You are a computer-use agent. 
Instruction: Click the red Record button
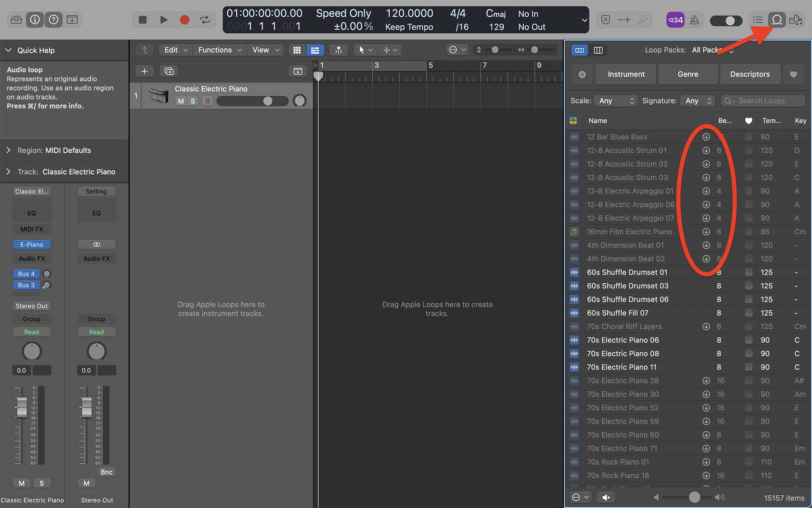coord(185,20)
